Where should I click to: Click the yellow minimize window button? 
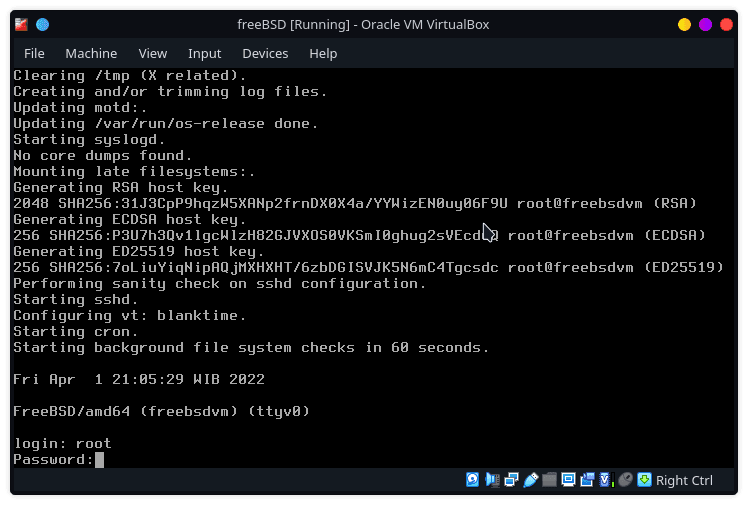(x=684, y=24)
